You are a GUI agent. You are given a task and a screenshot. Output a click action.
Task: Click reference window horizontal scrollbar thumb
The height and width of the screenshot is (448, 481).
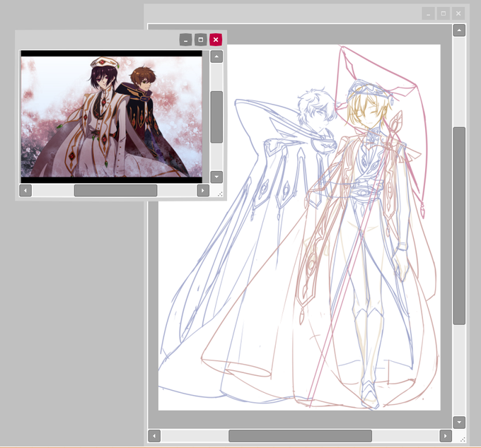(x=115, y=190)
